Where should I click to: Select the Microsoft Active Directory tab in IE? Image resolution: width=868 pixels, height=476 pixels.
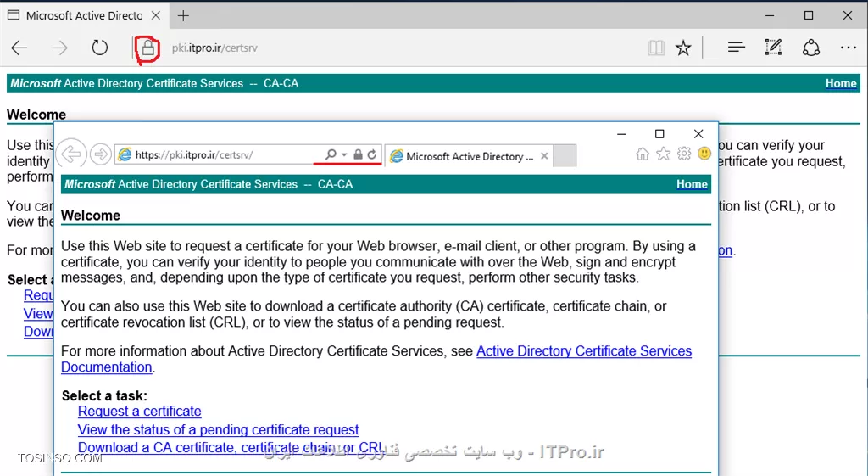(468, 156)
